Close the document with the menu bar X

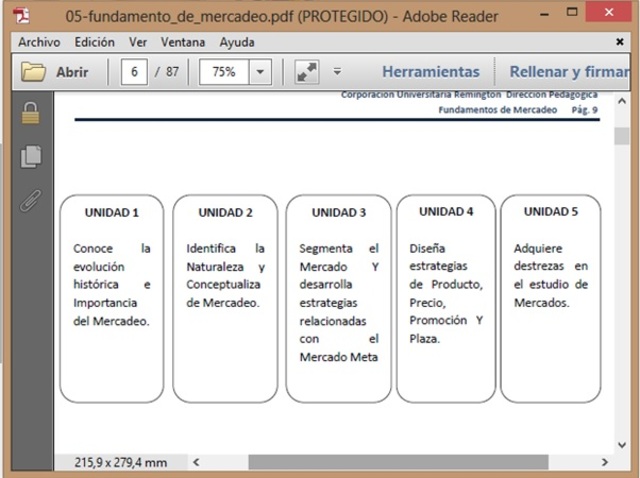[x=620, y=42]
